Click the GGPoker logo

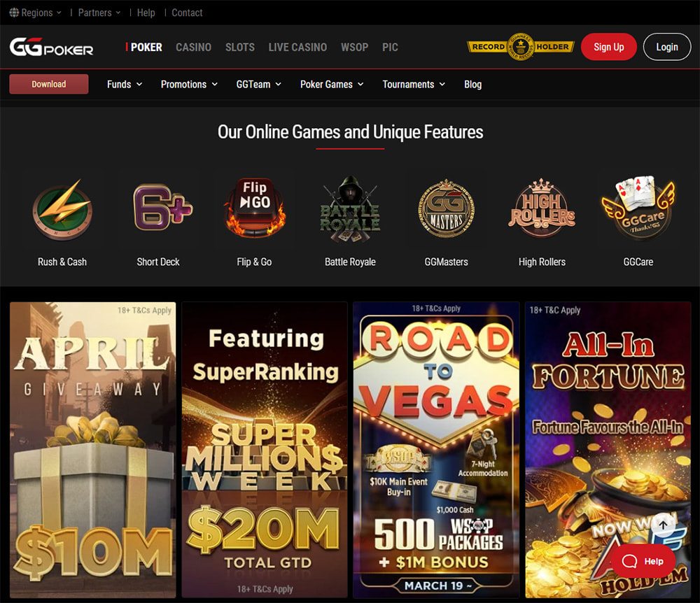point(51,47)
